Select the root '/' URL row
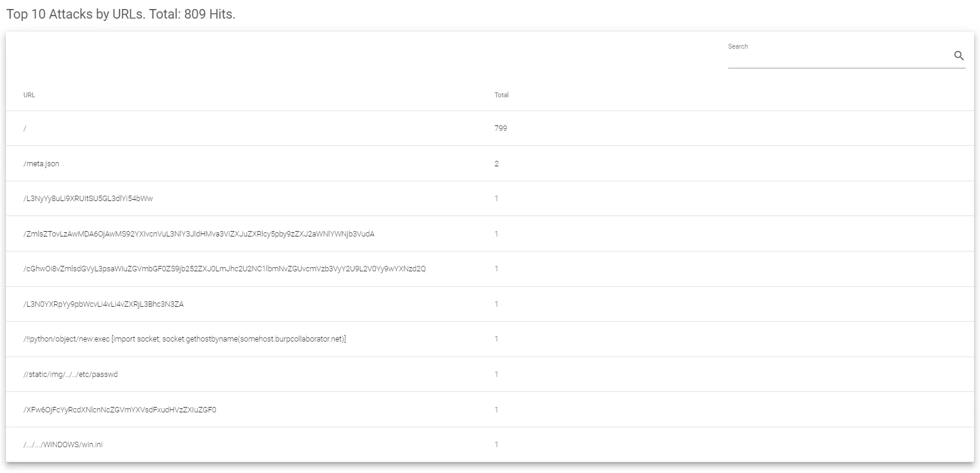980x473 pixels. 25,128
